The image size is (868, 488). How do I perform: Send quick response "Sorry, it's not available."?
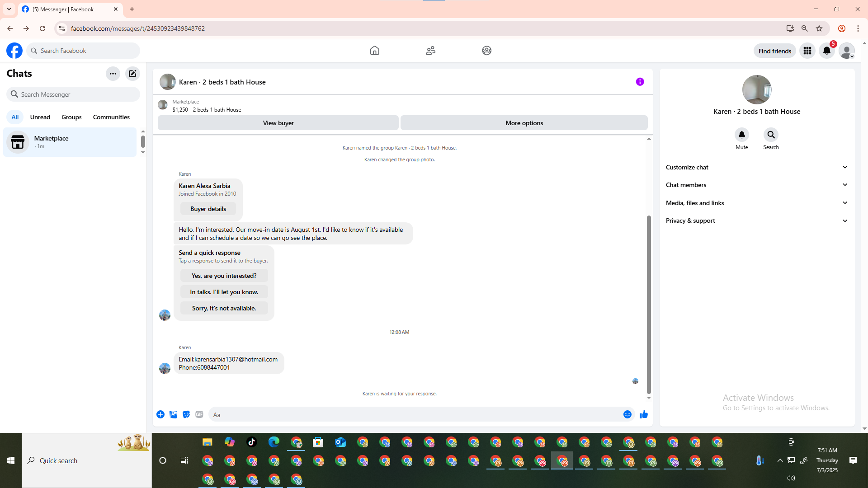(224, 308)
